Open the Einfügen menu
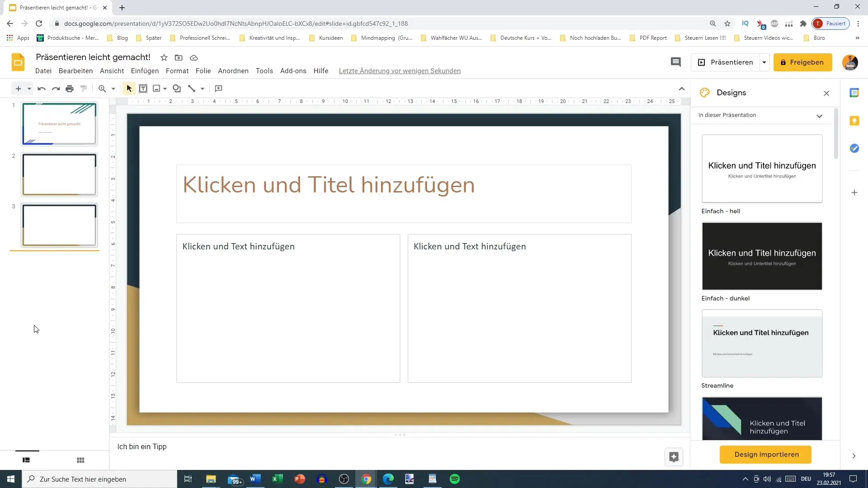Viewport: 868px width, 488px height. (x=145, y=71)
